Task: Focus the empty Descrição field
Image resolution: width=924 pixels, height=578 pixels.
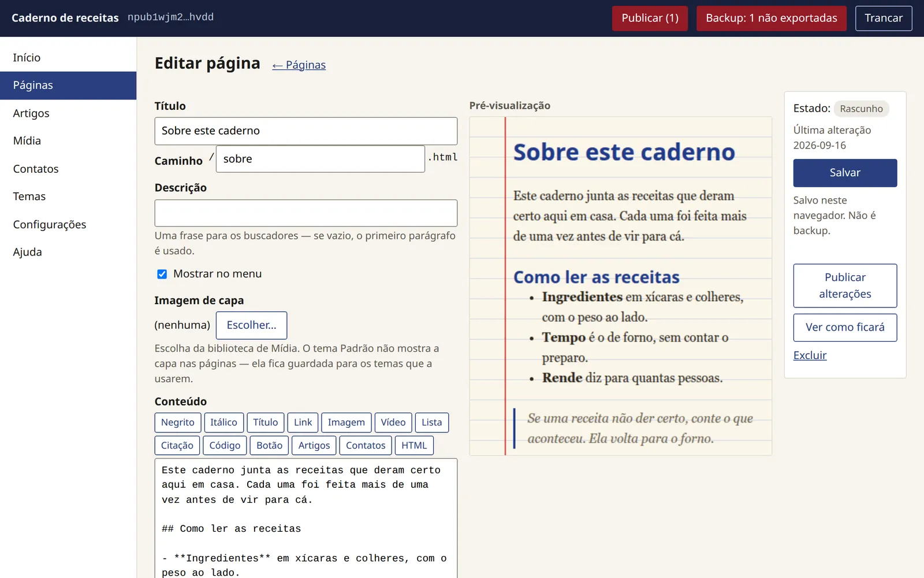Action: 305,213
